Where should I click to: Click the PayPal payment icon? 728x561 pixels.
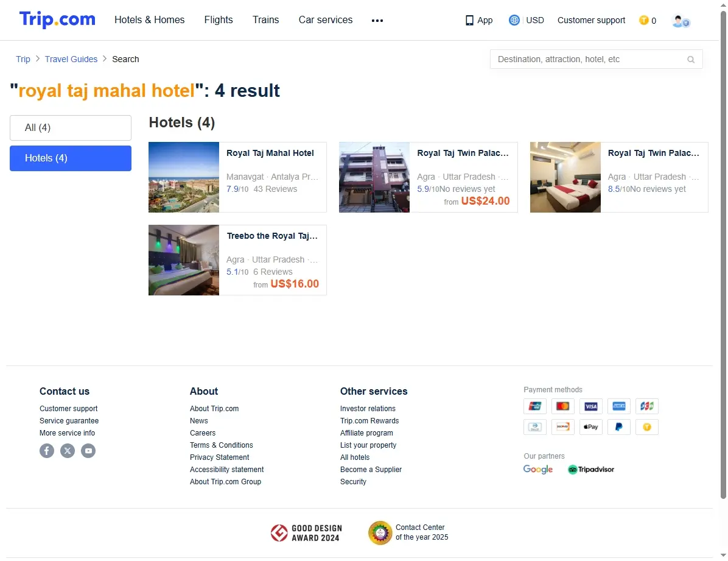pyautogui.click(x=619, y=426)
